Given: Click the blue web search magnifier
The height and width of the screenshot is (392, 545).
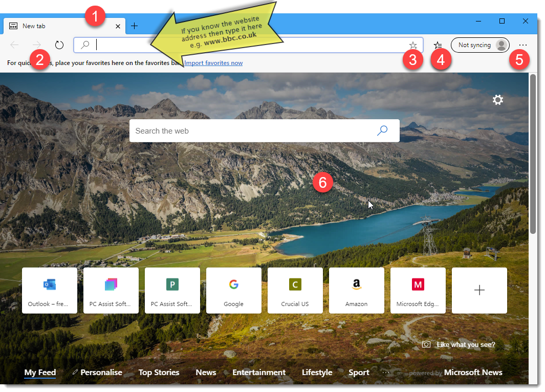Looking at the screenshot, I should 382,130.
